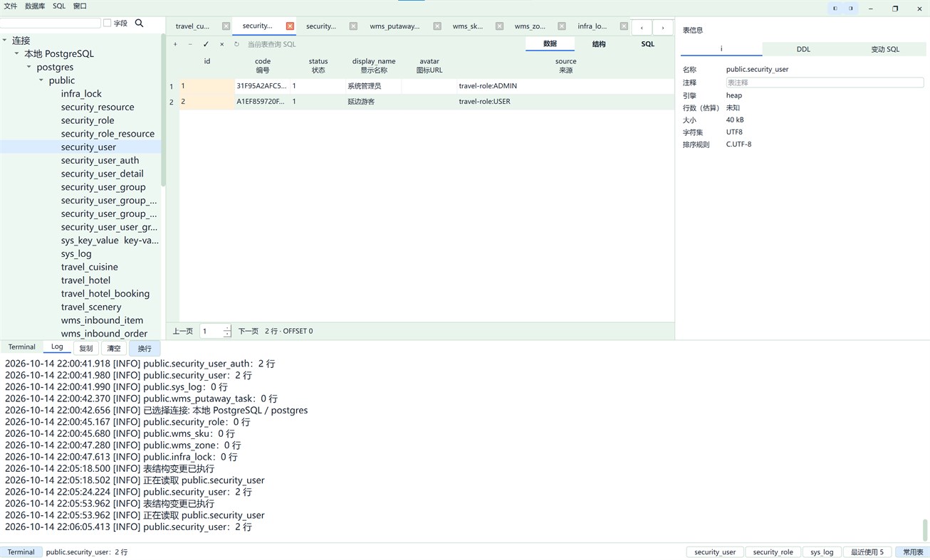Viewport: 930px width, 560px height.
Task: Click the 清空 button to clear log
Action: tap(114, 349)
